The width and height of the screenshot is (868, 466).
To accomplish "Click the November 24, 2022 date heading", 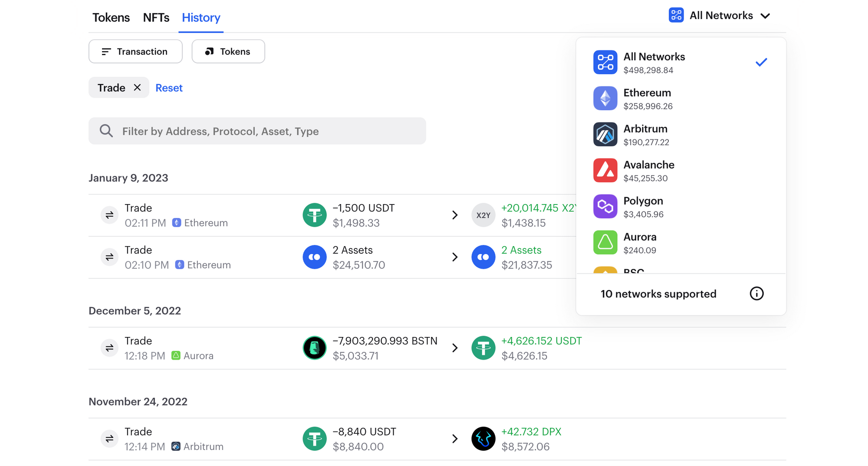I will (138, 402).
